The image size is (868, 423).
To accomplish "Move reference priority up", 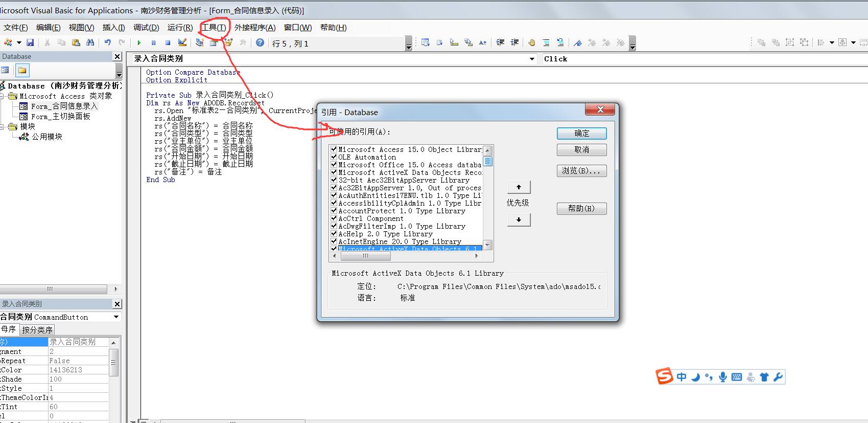I will click(519, 187).
